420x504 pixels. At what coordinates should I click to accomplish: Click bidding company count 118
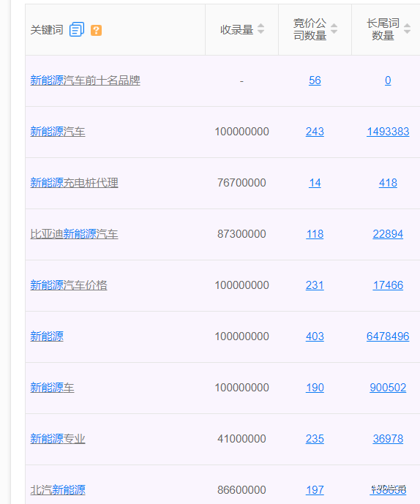[315, 233]
